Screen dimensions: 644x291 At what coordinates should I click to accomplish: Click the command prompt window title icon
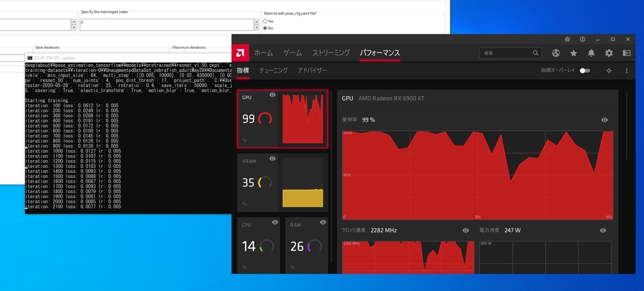coord(30,57)
